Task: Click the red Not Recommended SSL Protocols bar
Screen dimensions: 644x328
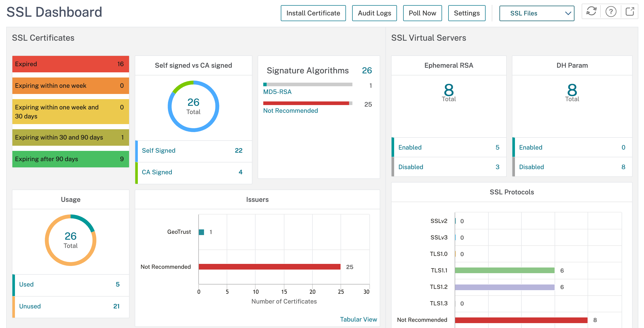Action: [x=521, y=320]
